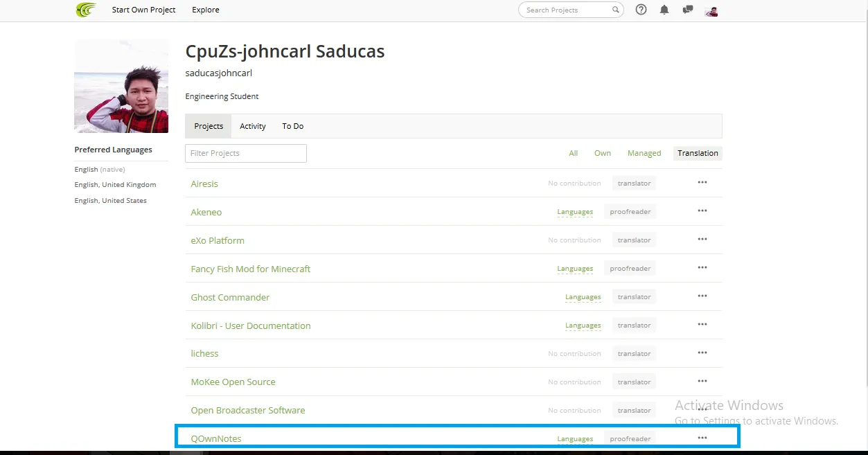Image resolution: width=868 pixels, height=455 pixels.
Task: Open the messages chat icon
Action: click(x=687, y=10)
